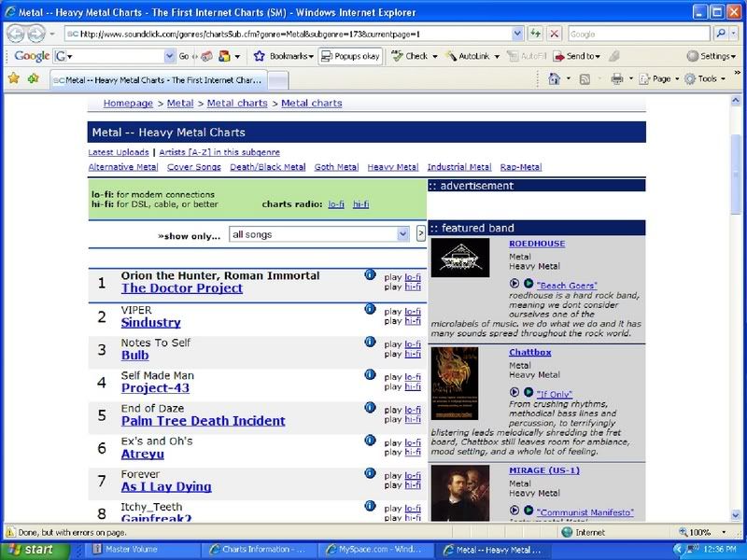
Task: Open the ROEDHOUSE band name link
Action: click(x=537, y=244)
